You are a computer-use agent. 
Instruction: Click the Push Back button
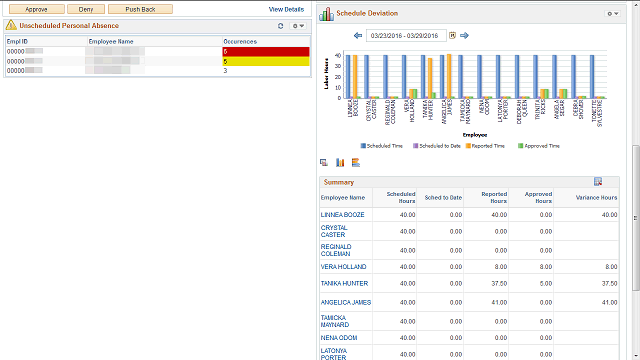click(x=140, y=9)
